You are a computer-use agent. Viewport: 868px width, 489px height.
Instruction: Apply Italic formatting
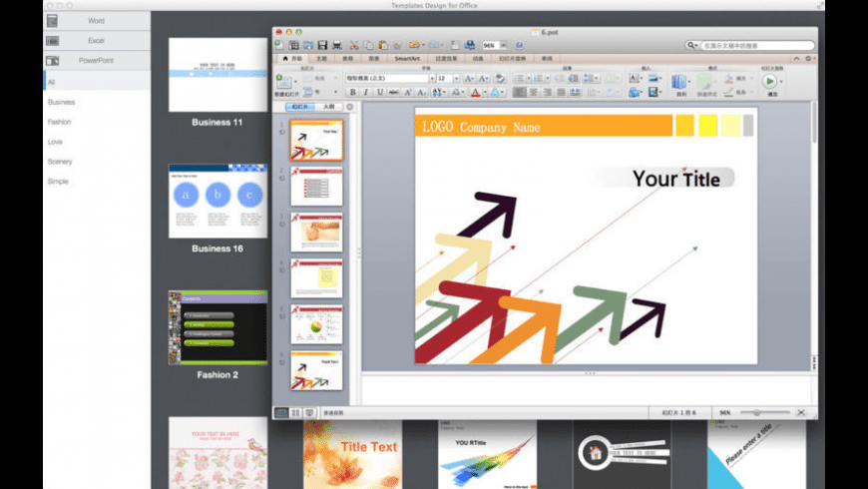tap(366, 93)
